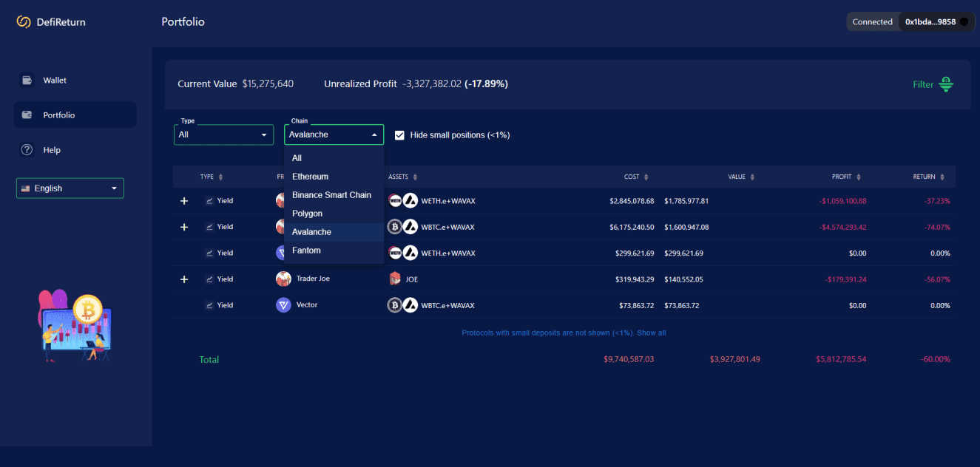Click the Help question mark icon
Viewport: 980px width, 467px height.
(27, 150)
